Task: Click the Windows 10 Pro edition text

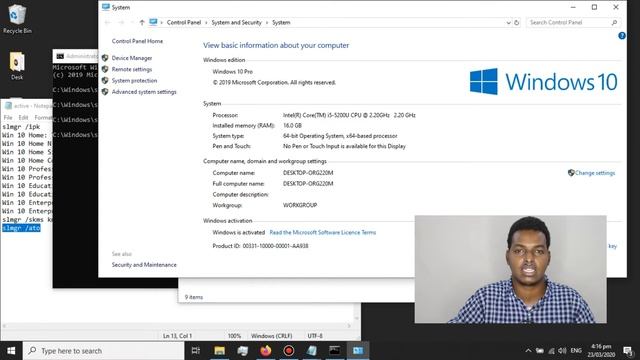Action: pos(232,71)
